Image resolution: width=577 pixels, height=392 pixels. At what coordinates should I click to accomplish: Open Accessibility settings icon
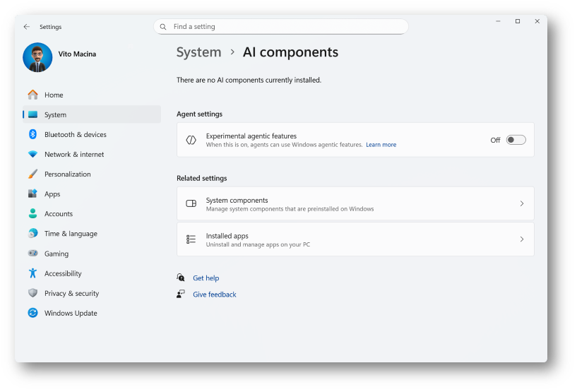coord(32,273)
